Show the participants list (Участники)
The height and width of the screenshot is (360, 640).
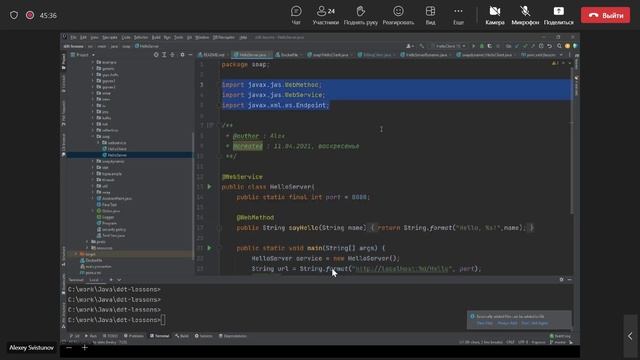point(325,16)
